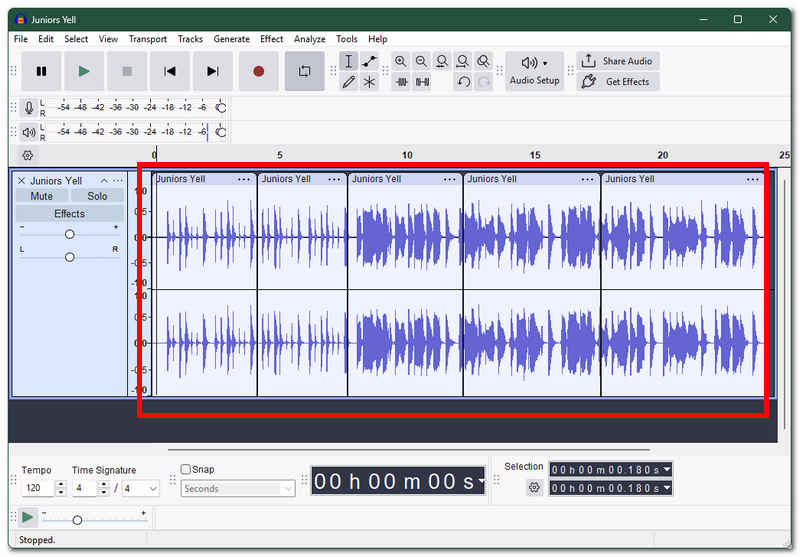This screenshot has height=557, width=800.
Task: Solo the Juniors Yell track
Action: (97, 196)
